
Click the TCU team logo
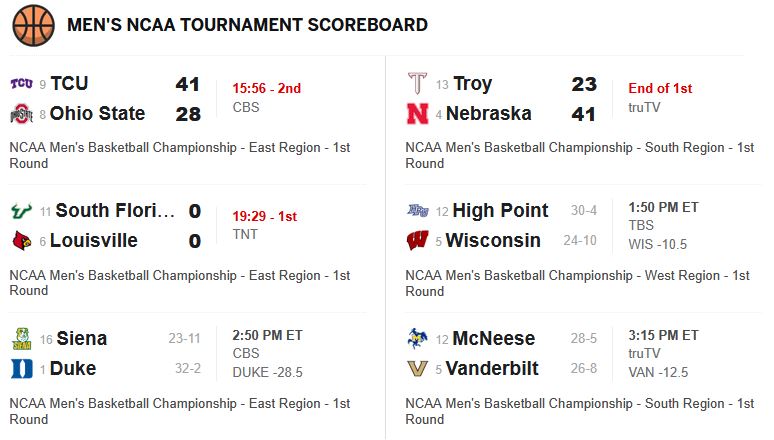(x=21, y=84)
